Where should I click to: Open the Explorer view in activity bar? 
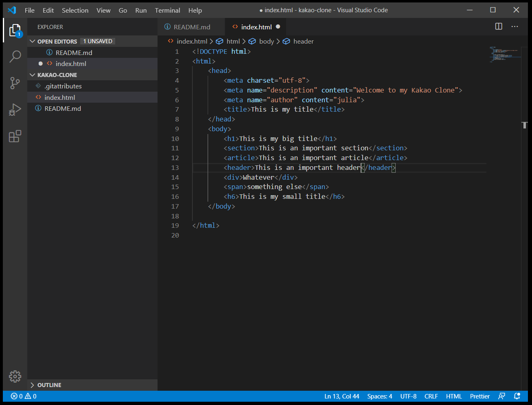click(x=15, y=30)
